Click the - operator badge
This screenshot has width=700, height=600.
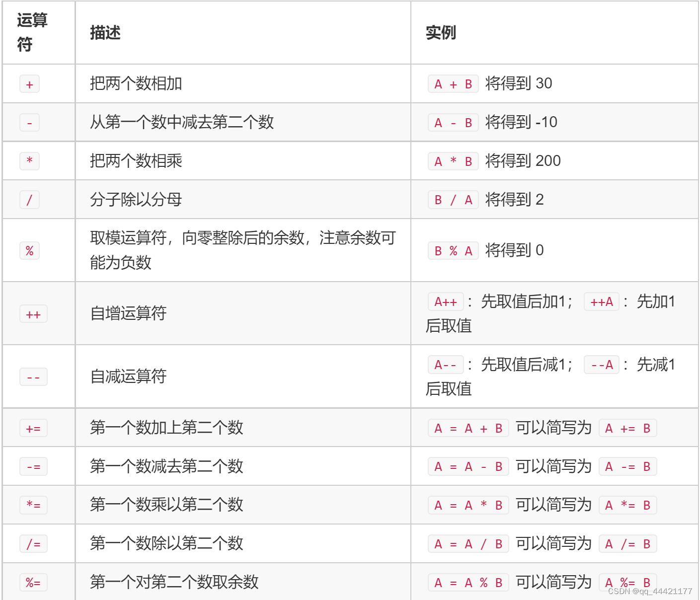click(29, 122)
